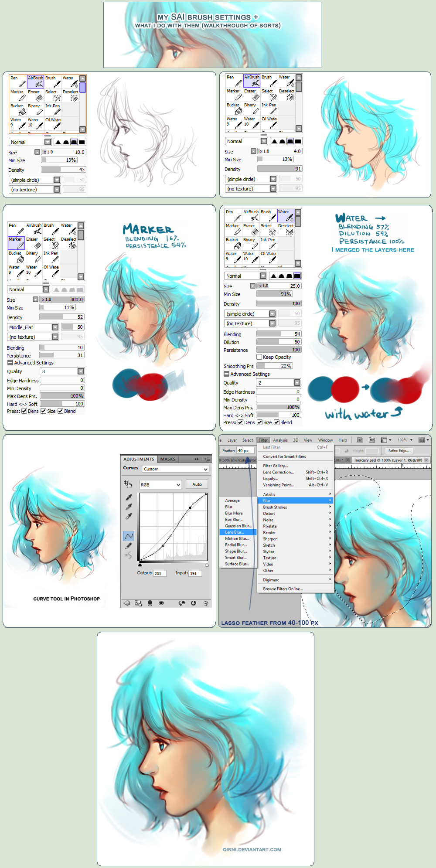Toggle Blend pressure checkbox in Water panel

pos(276,422)
